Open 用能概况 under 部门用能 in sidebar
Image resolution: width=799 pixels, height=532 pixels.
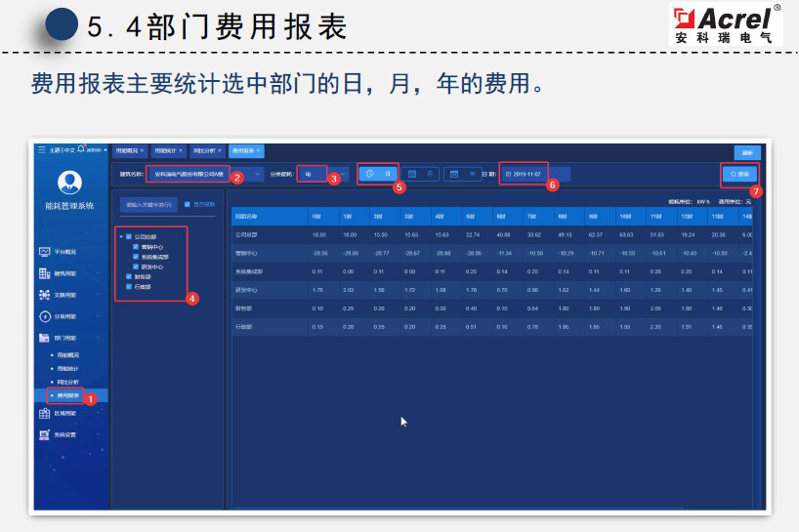67,355
